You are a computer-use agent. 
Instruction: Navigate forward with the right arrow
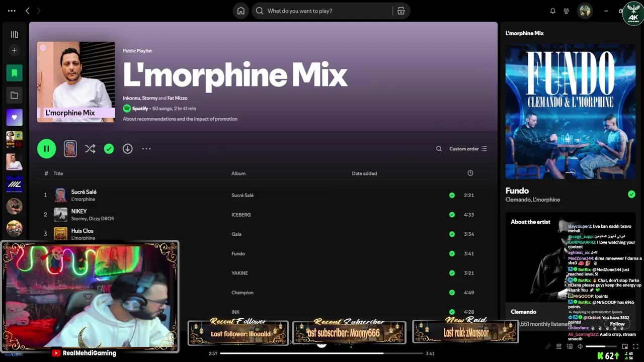coord(39,11)
